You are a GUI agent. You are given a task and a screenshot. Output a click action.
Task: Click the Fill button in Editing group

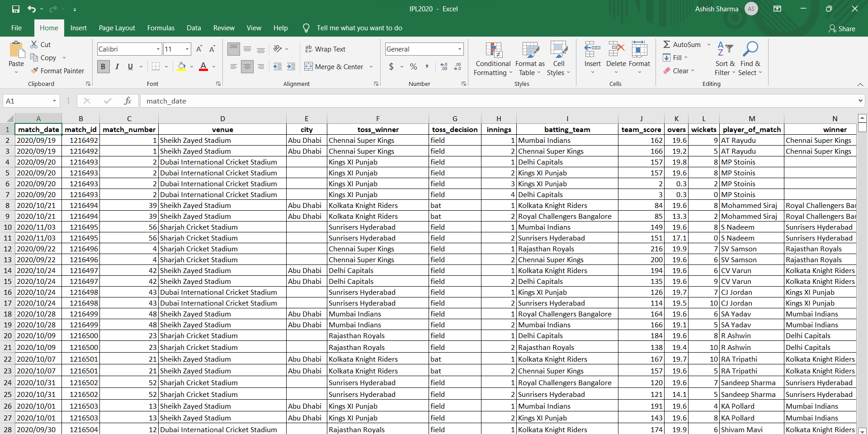(x=675, y=57)
